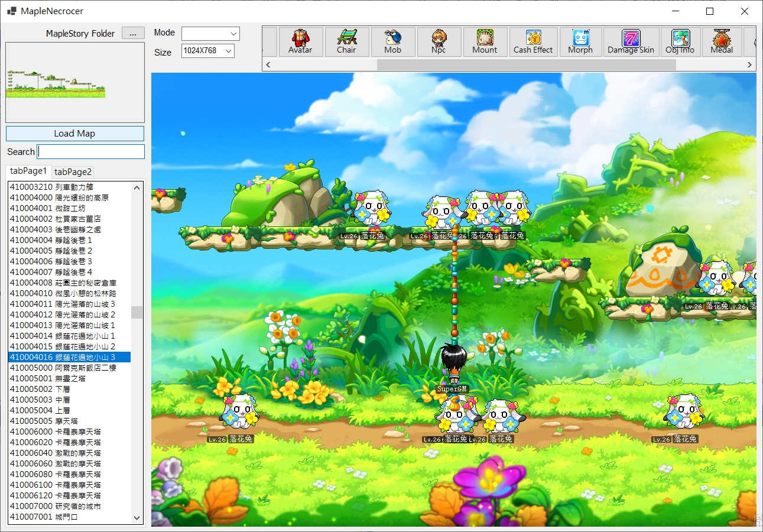Open the Mob tool

[393, 42]
